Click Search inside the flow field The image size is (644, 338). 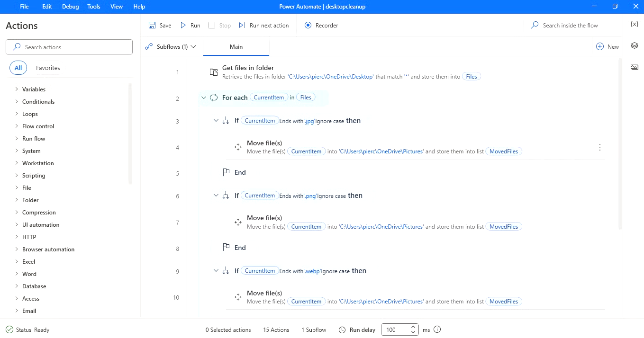pos(570,26)
